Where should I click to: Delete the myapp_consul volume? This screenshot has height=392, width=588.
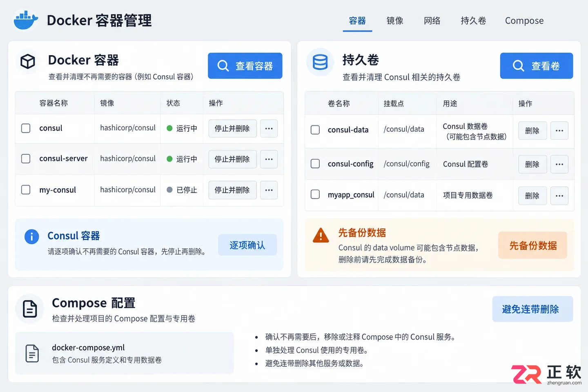tap(532, 196)
